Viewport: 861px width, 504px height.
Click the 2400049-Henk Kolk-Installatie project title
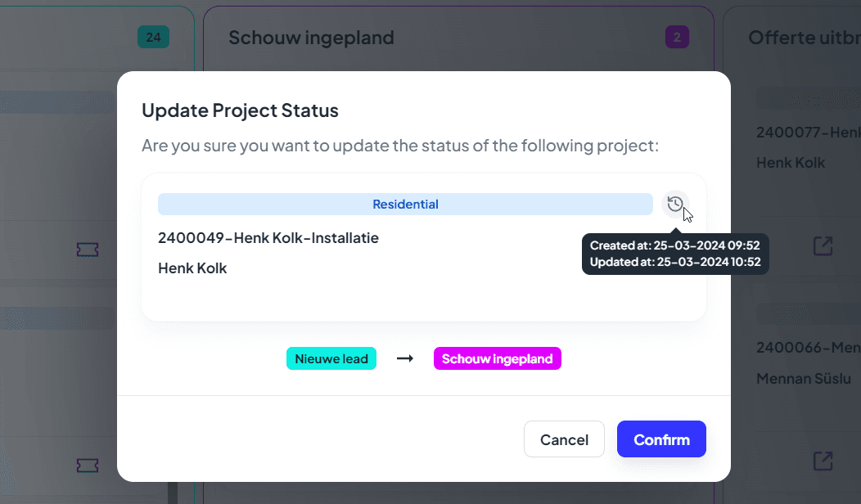click(268, 238)
